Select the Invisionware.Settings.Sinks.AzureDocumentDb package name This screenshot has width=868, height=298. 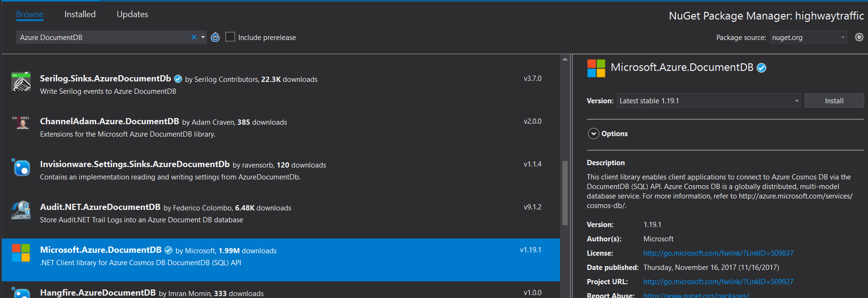click(135, 164)
